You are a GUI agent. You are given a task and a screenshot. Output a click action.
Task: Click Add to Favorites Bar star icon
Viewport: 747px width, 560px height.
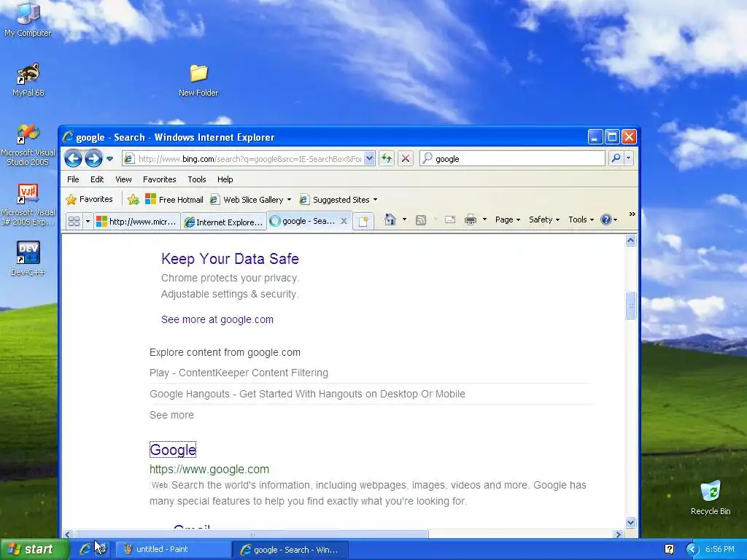coord(133,200)
